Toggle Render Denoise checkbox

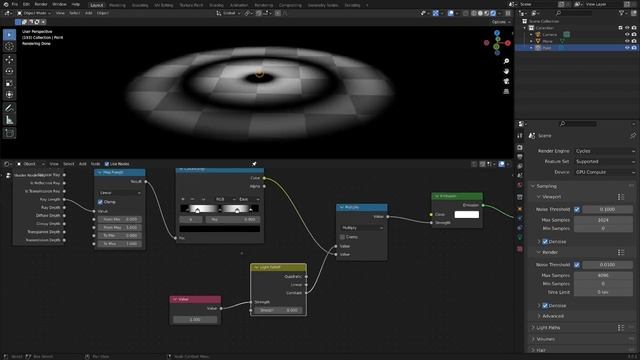(545, 306)
